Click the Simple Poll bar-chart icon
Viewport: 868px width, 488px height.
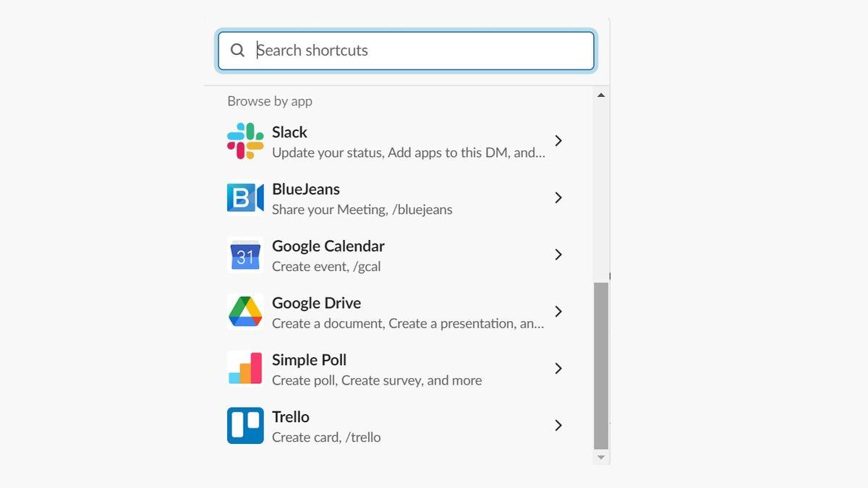click(244, 369)
